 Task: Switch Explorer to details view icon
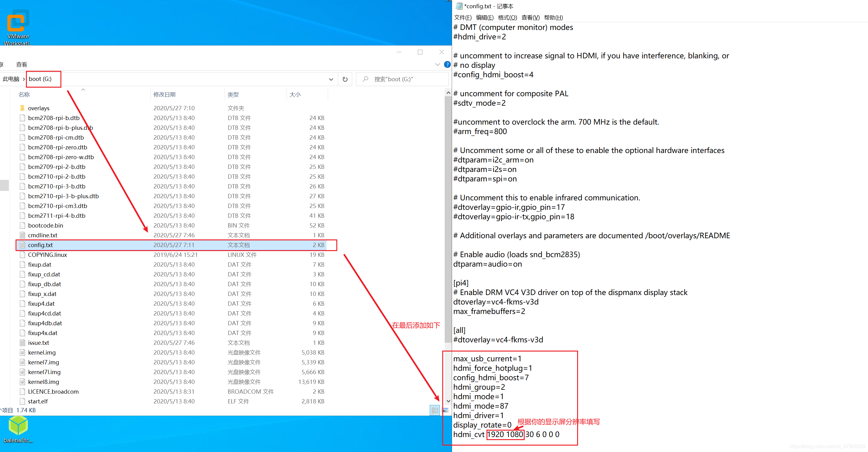click(x=435, y=410)
